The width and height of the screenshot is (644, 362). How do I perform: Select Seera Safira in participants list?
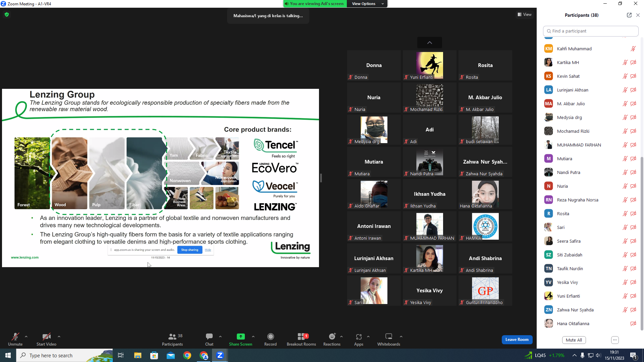point(590,241)
